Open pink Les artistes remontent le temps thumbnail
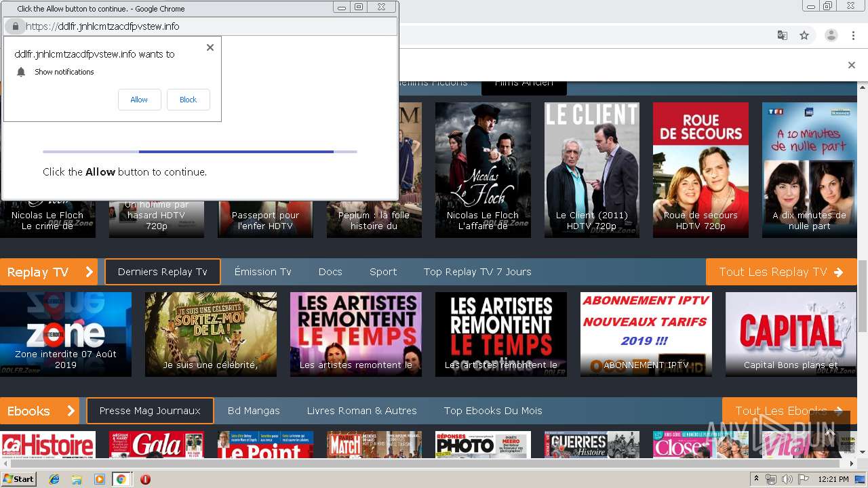 point(356,334)
